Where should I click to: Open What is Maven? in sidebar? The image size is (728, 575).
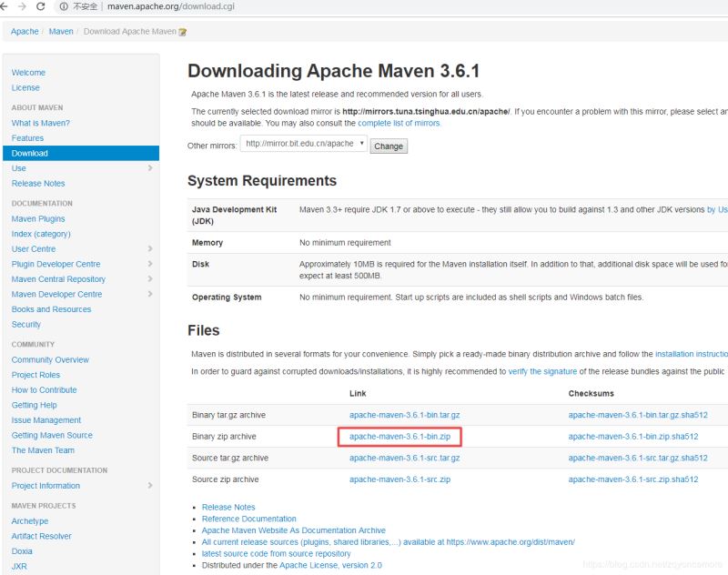pos(40,123)
